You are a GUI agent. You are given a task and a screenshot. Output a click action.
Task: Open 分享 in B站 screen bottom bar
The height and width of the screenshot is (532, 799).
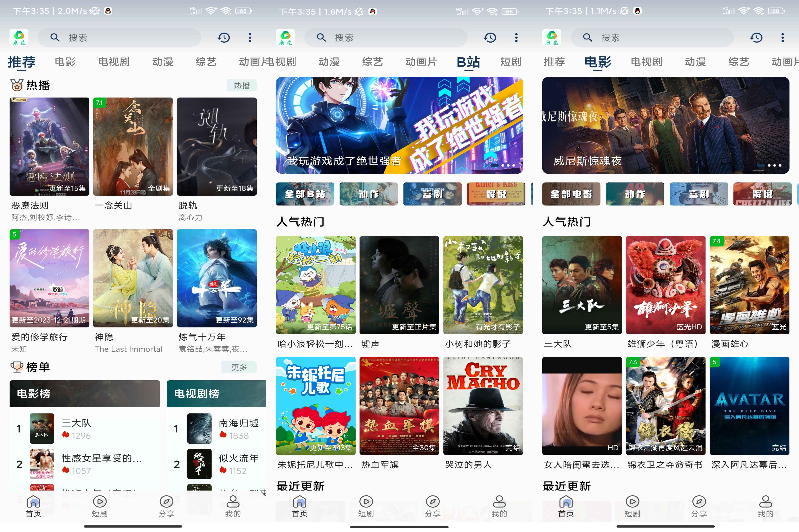(x=433, y=506)
